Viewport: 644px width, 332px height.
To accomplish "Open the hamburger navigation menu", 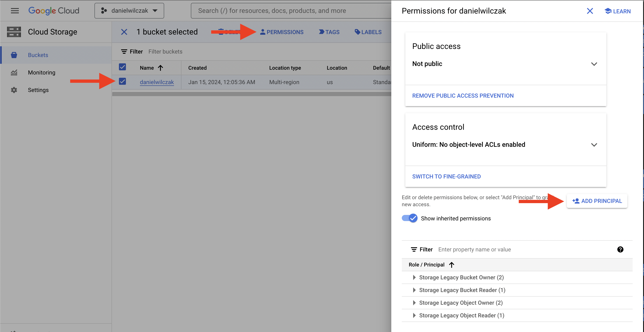I will point(15,11).
